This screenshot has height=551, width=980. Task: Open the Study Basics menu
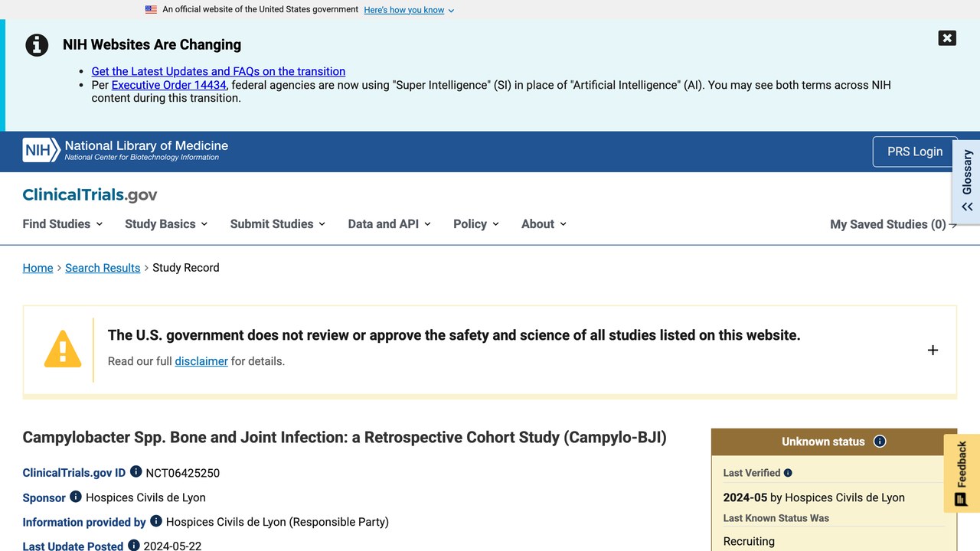click(166, 224)
